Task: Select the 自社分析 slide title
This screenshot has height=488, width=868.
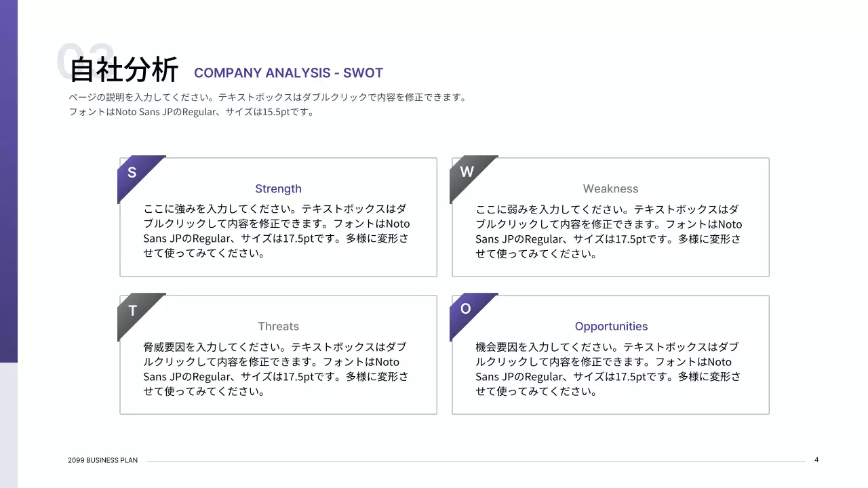Action: (124, 68)
